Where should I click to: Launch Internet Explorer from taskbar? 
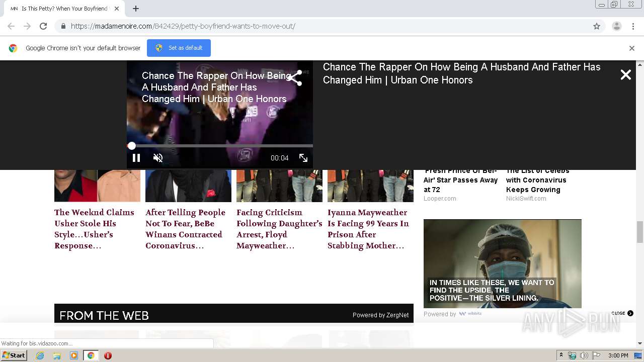[40, 355]
